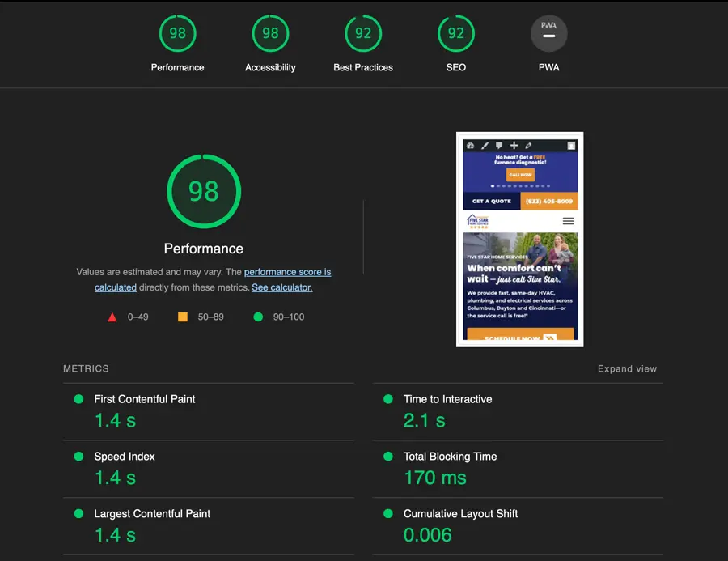Open the 'See calculator.' link
Screen dimensions: 728x561
(x=282, y=287)
